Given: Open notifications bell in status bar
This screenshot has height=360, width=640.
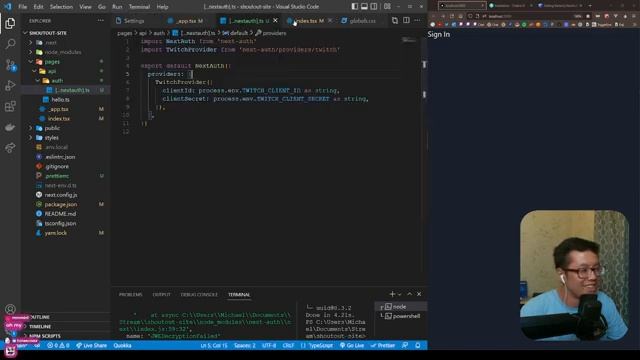Looking at the screenshot, I should click(418, 345).
